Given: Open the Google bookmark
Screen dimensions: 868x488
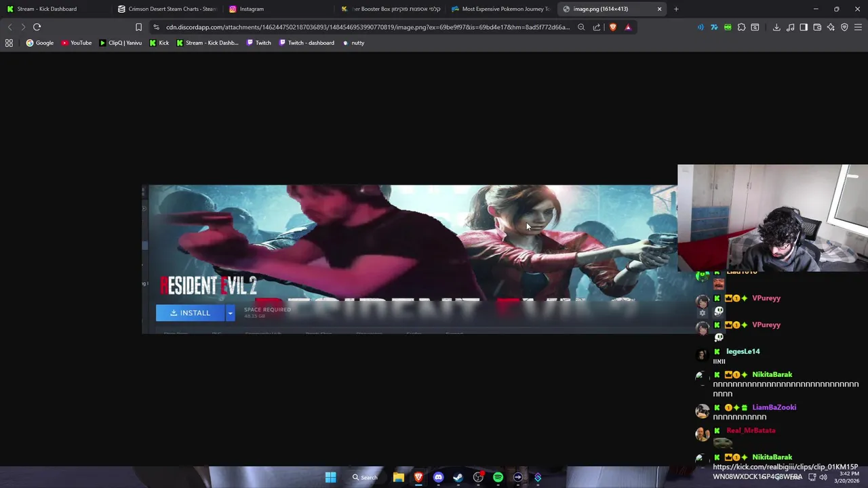Looking at the screenshot, I should 39,43.
